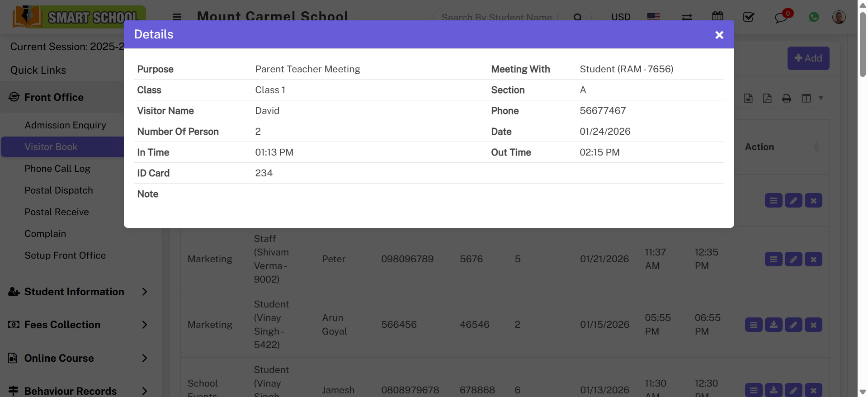Screen dimensions: 868x397
Task: Click the USD currency selector
Action: [x=621, y=17]
